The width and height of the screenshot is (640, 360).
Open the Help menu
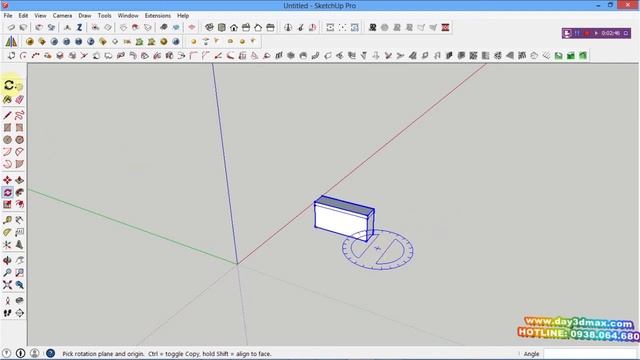coord(182,16)
